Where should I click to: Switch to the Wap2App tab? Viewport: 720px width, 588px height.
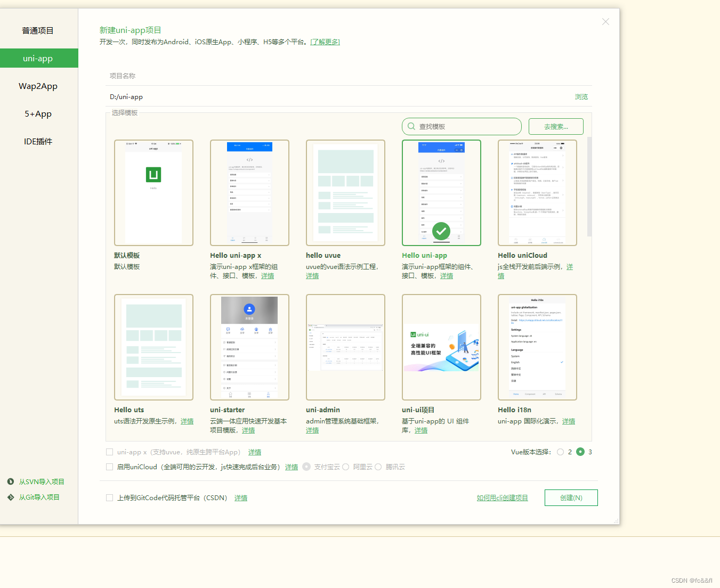coord(38,86)
